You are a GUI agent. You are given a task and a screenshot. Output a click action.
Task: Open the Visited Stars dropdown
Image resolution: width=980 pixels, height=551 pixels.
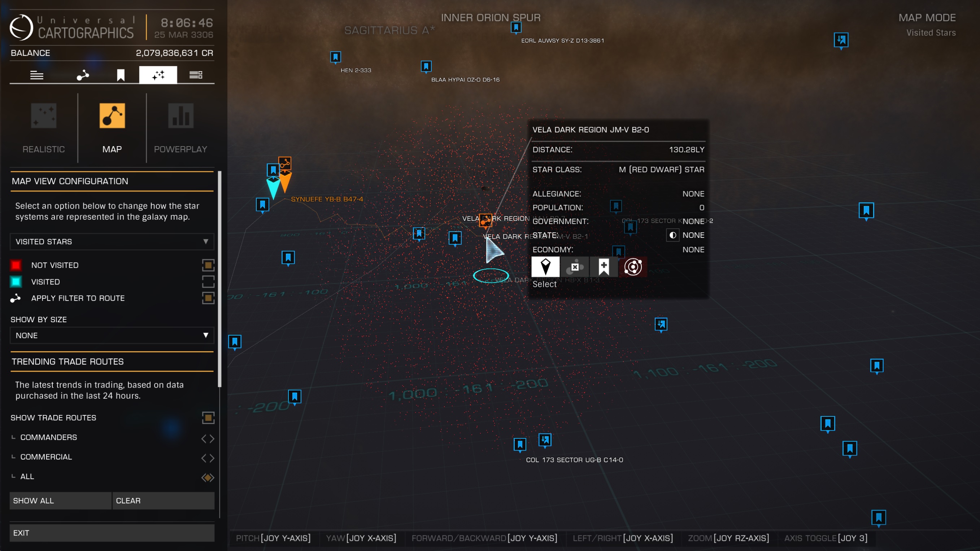coord(112,242)
